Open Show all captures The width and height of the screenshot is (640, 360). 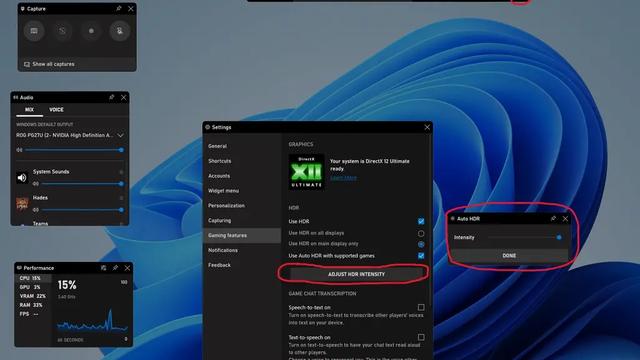click(x=49, y=64)
